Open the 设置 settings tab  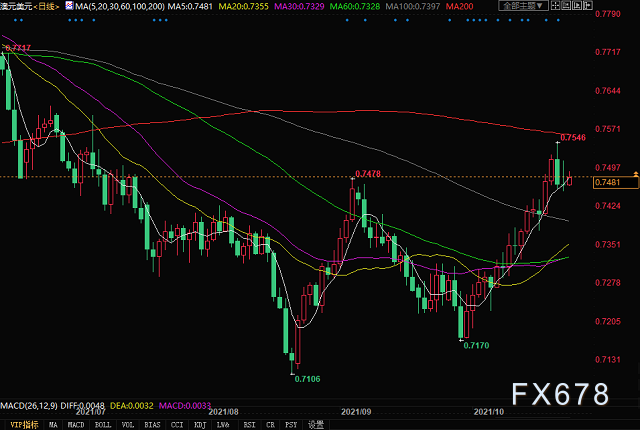coord(316,425)
